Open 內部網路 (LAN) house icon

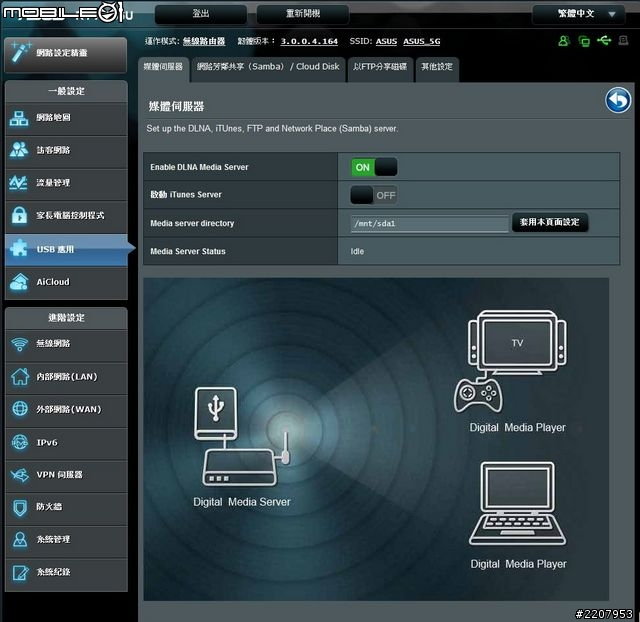click(20, 377)
